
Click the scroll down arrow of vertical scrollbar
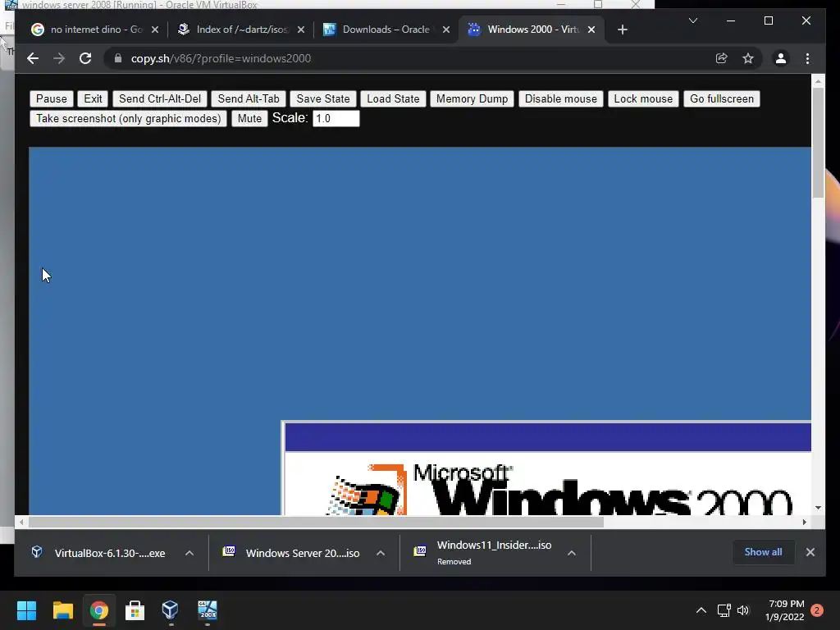(x=818, y=507)
